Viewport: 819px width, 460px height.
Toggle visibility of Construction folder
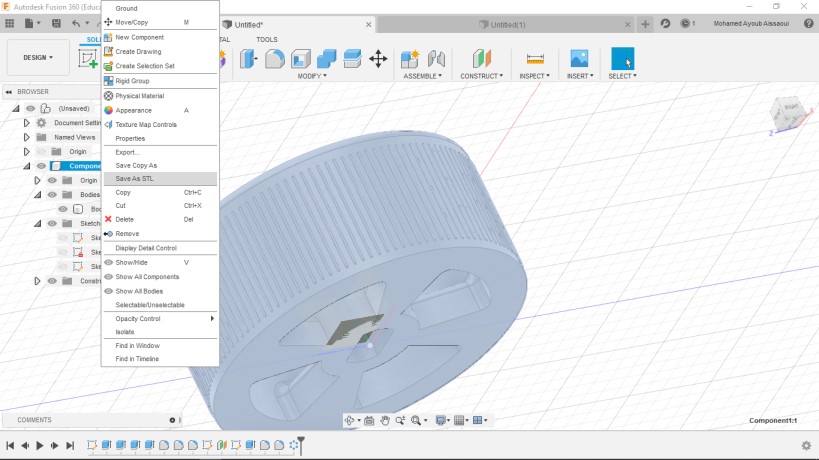52,281
